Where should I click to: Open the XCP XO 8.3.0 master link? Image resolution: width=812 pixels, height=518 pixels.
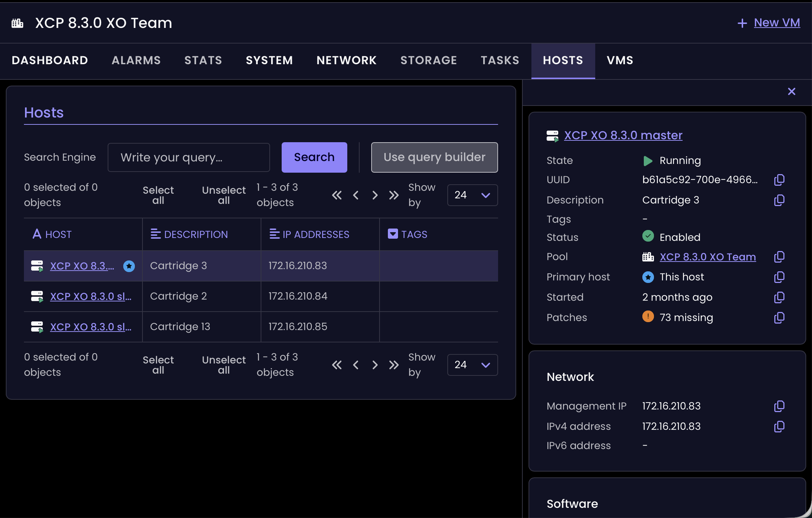[x=623, y=135]
